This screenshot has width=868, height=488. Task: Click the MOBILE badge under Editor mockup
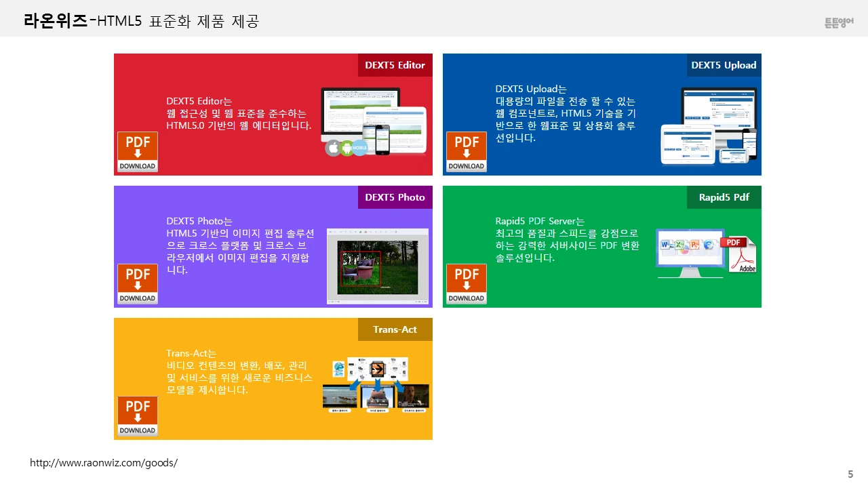[359, 148]
